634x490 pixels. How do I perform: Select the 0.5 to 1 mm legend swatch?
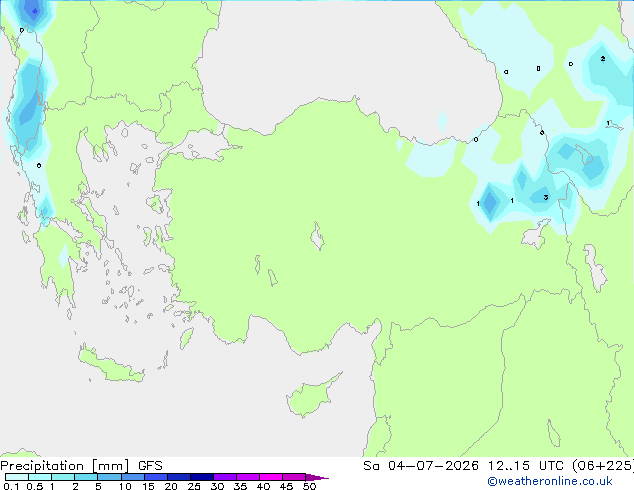pos(40,477)
